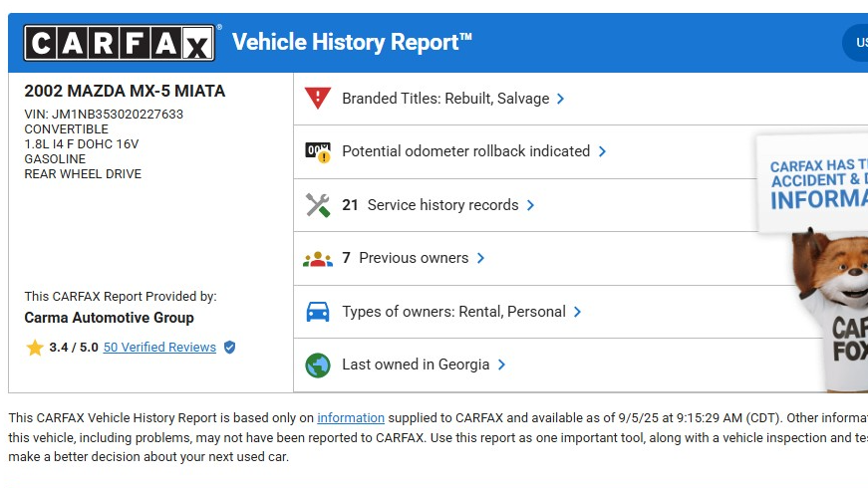
Task: Expand the service history records chevron
Action: coord(530,205)
